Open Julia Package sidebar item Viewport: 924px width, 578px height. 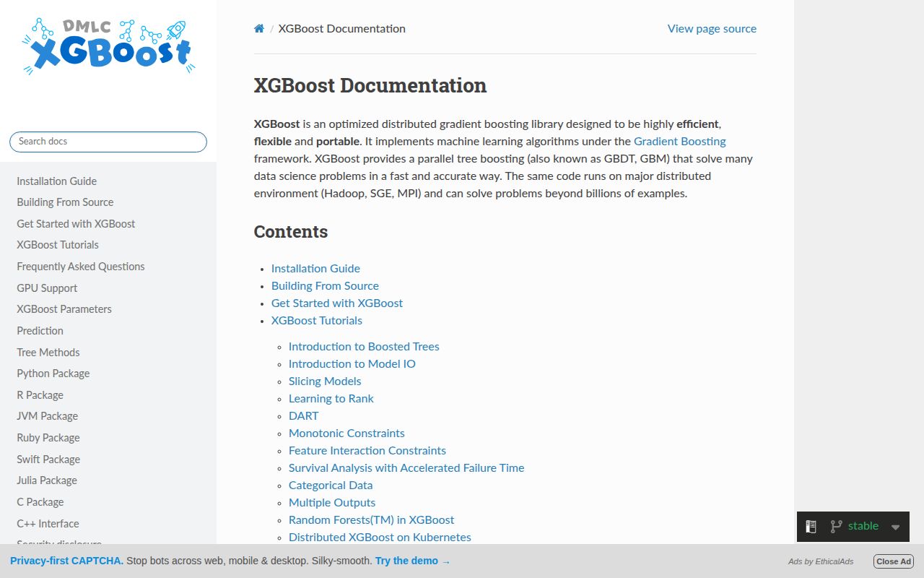tap(47, 480)
